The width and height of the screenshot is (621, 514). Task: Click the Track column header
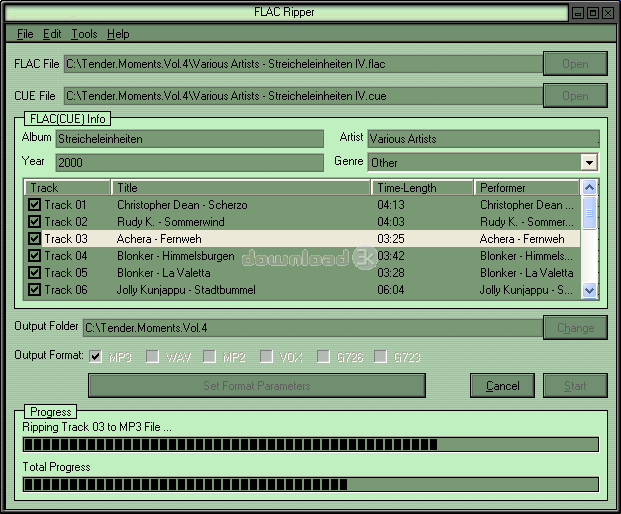pyautogui.click(x=67, y=188)
